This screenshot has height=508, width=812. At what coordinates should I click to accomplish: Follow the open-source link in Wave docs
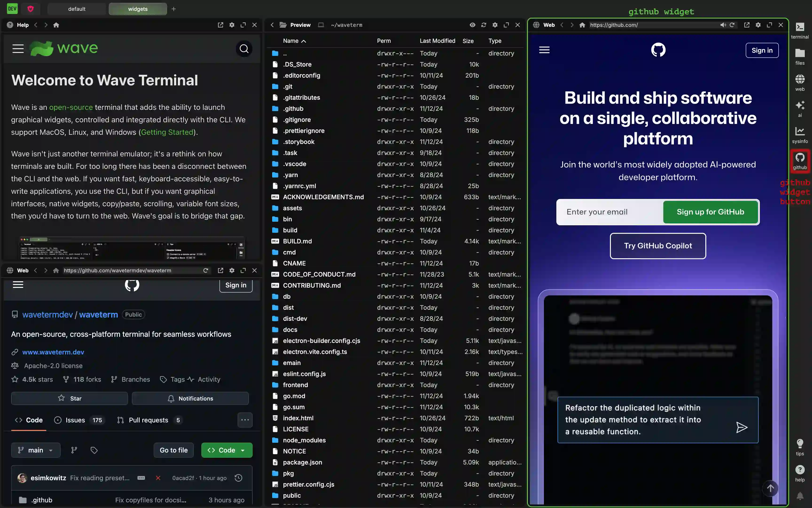(71, 107)
